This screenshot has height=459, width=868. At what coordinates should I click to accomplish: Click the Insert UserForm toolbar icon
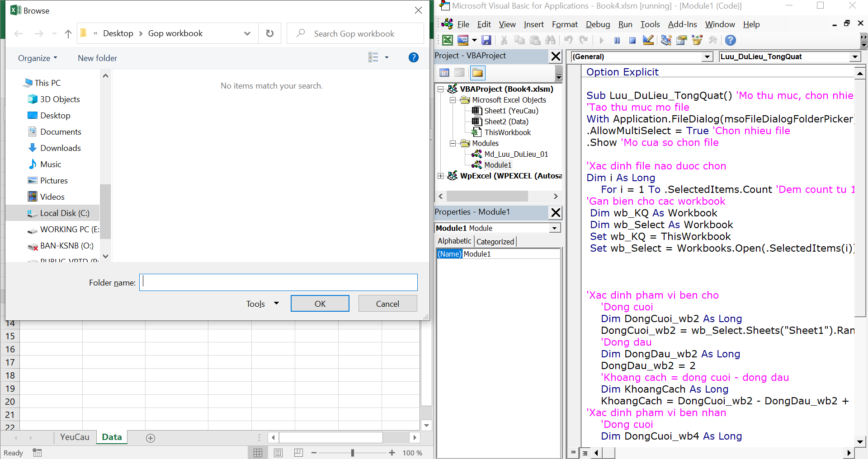[463, 40]
